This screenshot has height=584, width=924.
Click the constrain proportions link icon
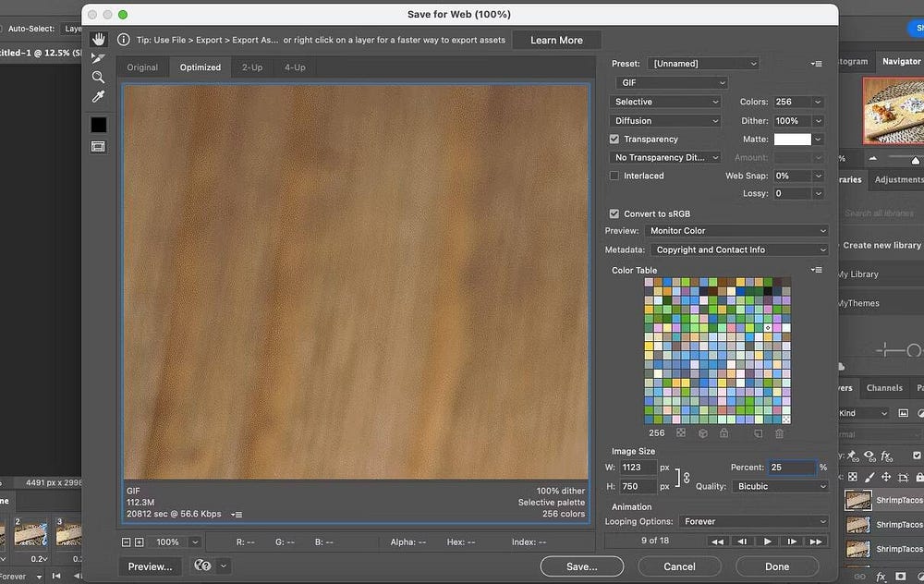(x=687, y=477)
